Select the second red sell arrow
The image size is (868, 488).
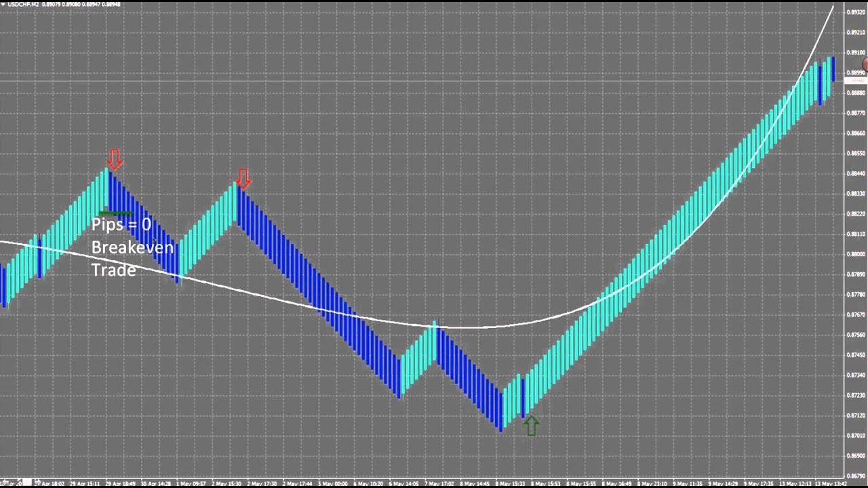(x=243, y=179)
